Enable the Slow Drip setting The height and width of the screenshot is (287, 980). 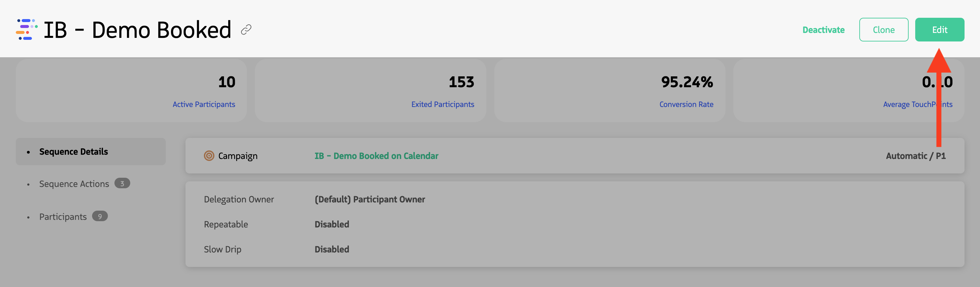point(331,249)
